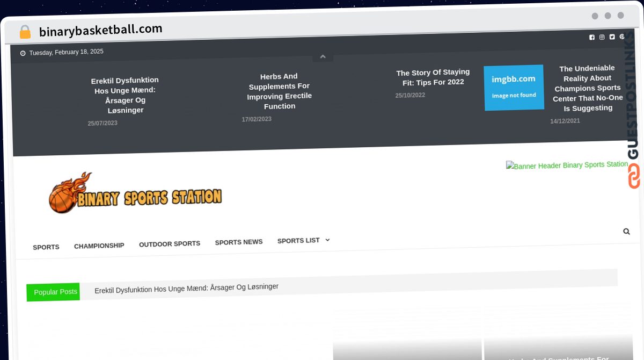Open the Sports News menu item
Viewport: 644px width, 360px height.
tap(239, 242)
